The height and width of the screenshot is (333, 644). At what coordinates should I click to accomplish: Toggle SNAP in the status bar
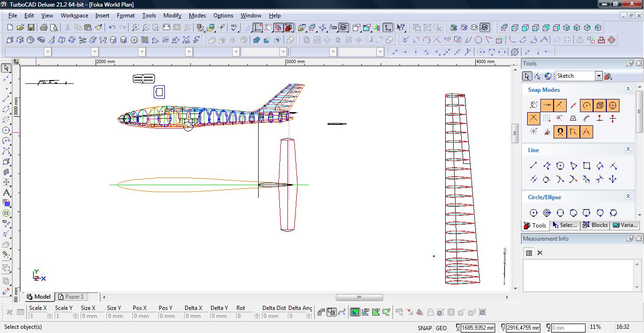coord(424,328)
